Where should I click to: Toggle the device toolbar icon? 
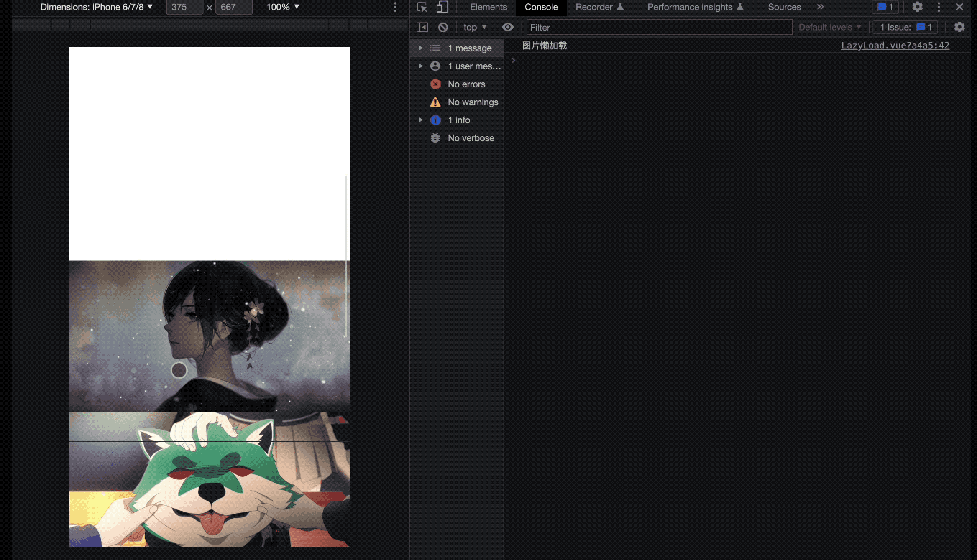[442, 7]
